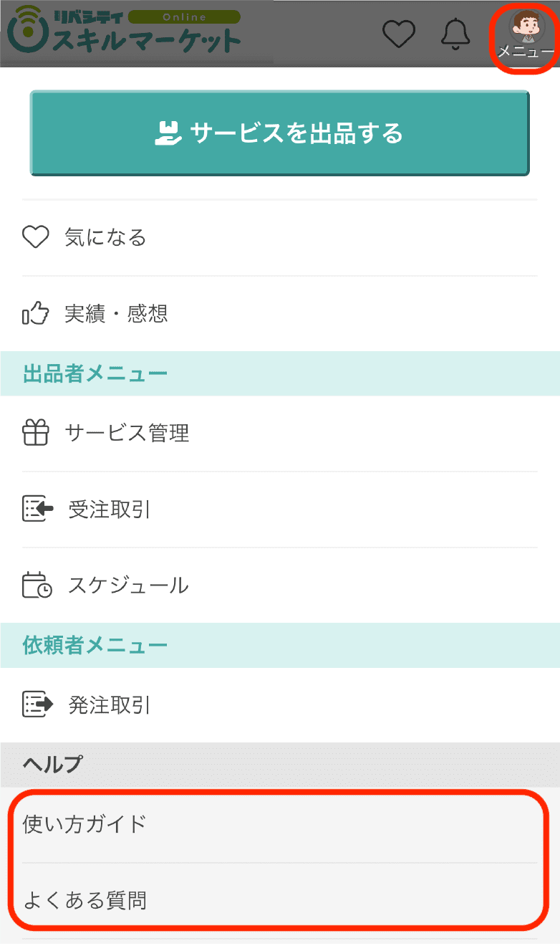
Task: Open notifications bell icon
Action: pyautogui.click(x=455, y=34)
